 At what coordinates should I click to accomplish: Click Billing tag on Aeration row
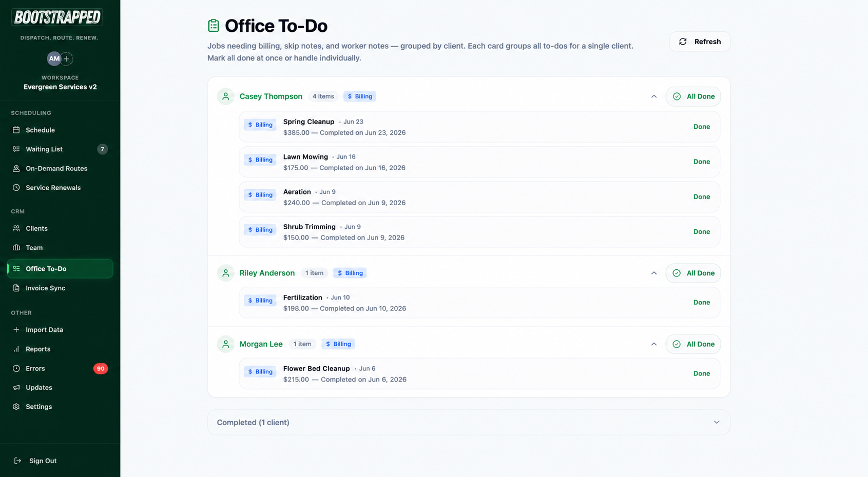pos(260,195)
